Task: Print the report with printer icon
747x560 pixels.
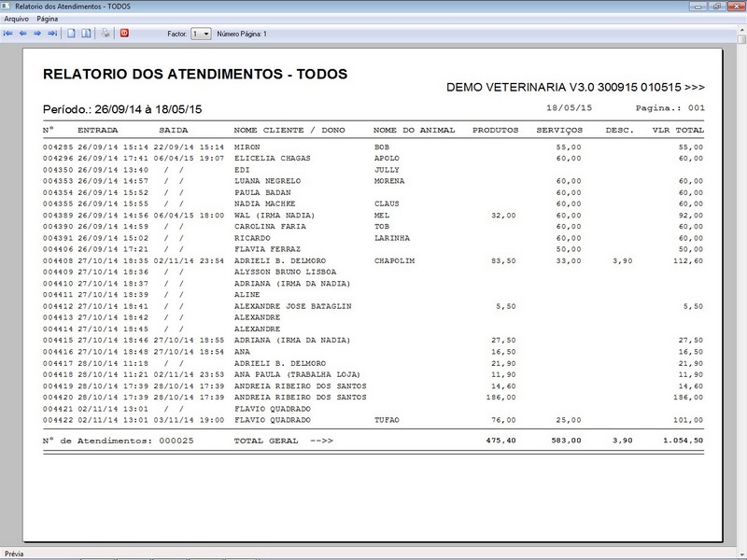Action: [x=106, y=34]
